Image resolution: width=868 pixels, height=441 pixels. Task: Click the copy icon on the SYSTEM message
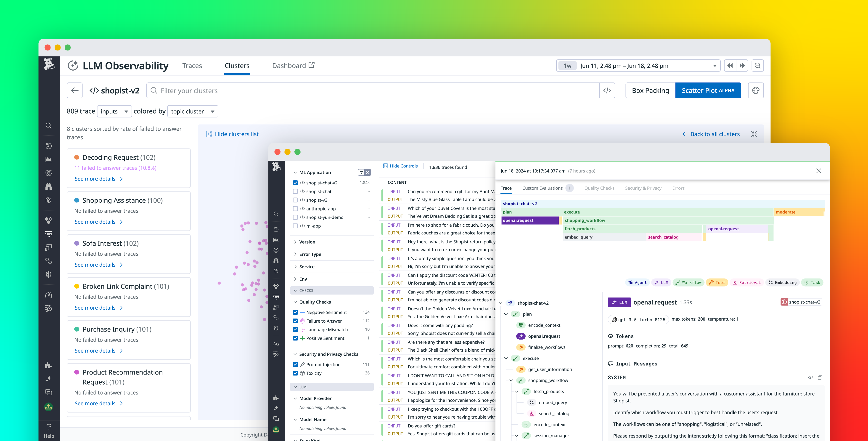tap(820, 377)
